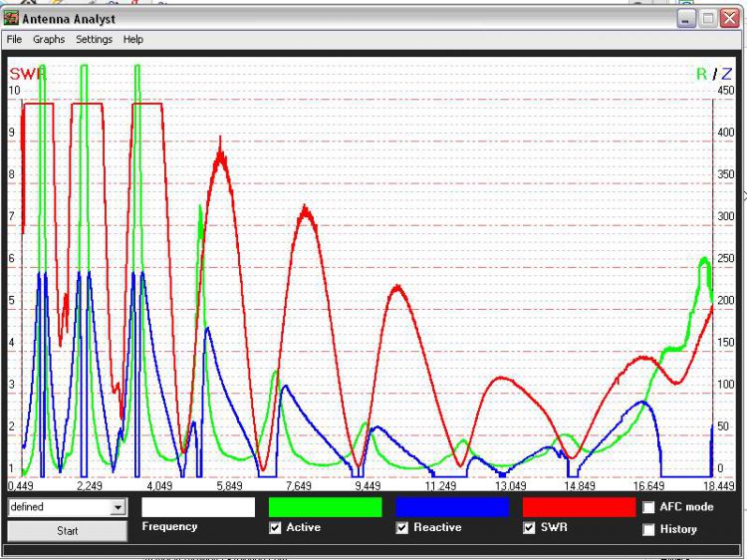Image resolution: width=747 pixels, height=560 pixels.
Task: Open the Help menu
Action: (x=132, y=39)
